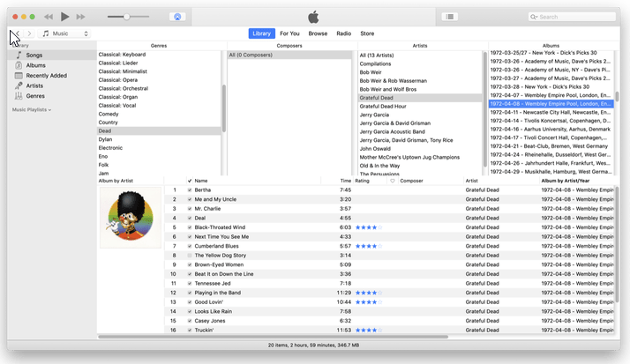Open the Browse tab
Image resolution: width=630 pixels, height=364 pixels.
318,33
